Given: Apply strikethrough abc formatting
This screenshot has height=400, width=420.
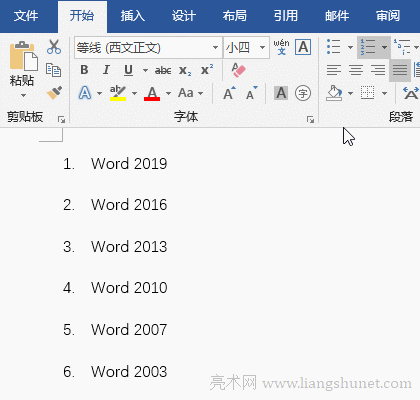Looking at the screenshot, I should (163, 70).
